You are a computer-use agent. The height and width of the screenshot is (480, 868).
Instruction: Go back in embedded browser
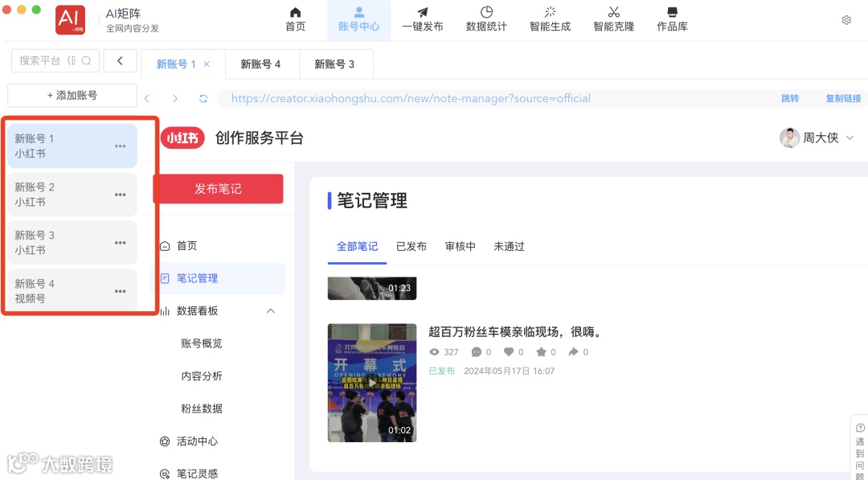pyautogui.click(x=147, y=99)
